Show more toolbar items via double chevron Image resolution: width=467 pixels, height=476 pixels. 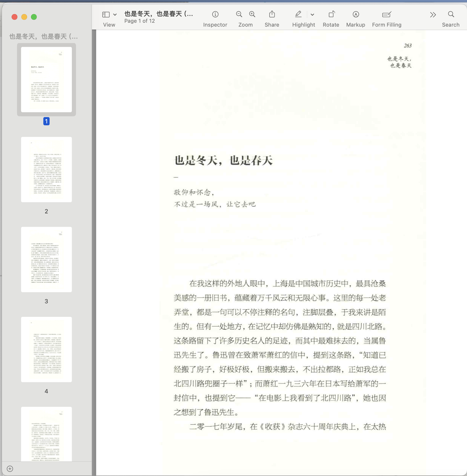[433, 15]
